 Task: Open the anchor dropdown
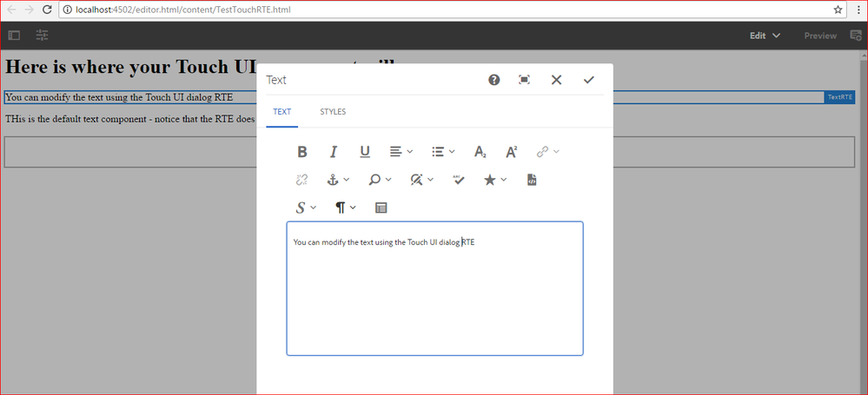point(337,180)
